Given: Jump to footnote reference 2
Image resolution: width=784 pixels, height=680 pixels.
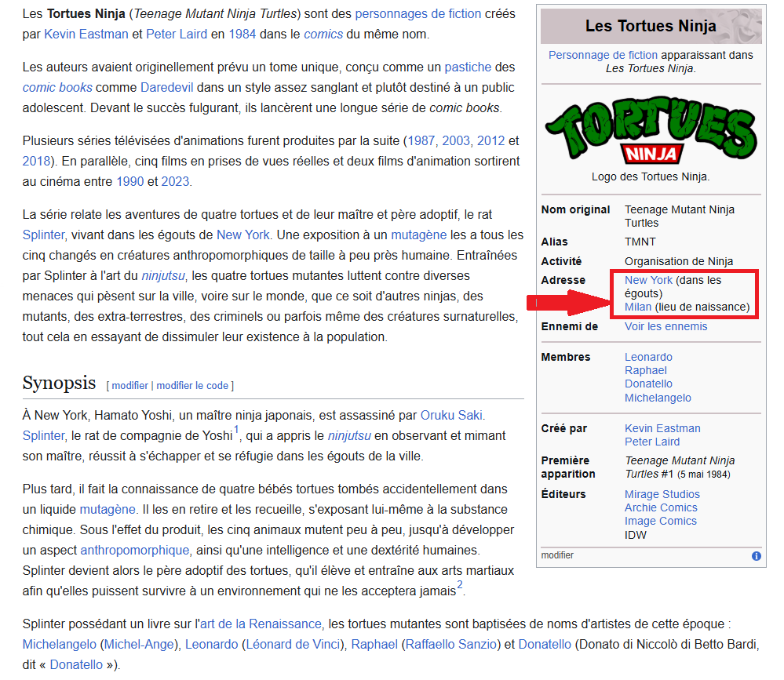Looking at the screenshot, I should tap(460, 585).
